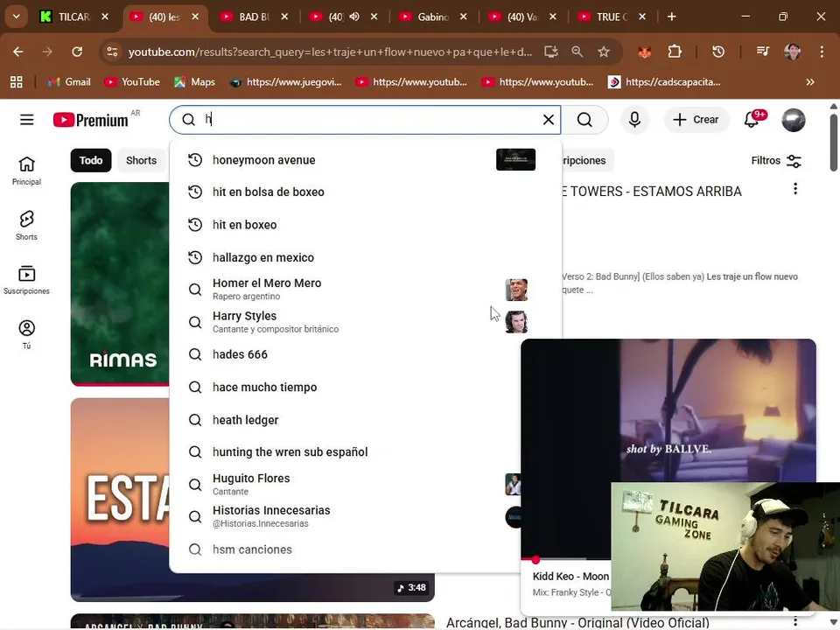Open Shorts in the sidebar
The height and width of the screenshot is (630, 840).
pyautogui.click(x=26, y=225)
